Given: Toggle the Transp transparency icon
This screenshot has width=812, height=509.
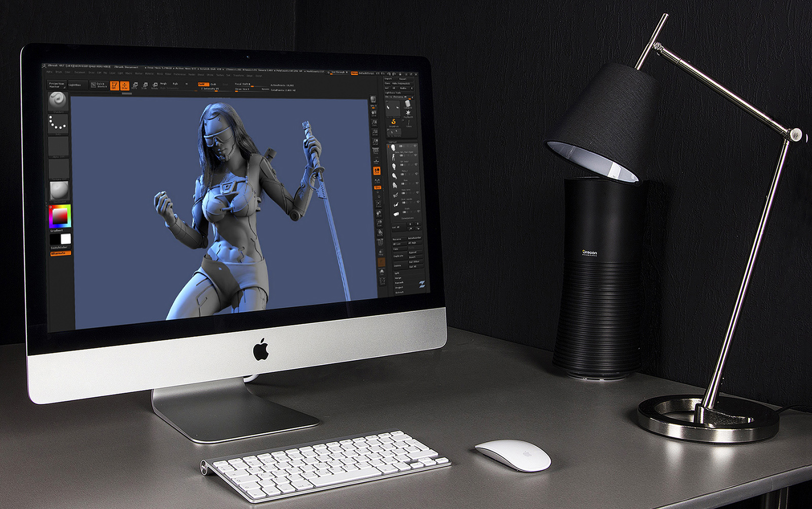Looking at the screenshot, I should click(381, 253).
